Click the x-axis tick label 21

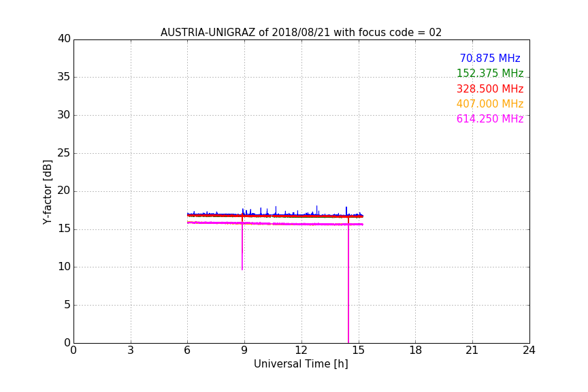pos(472,350)
